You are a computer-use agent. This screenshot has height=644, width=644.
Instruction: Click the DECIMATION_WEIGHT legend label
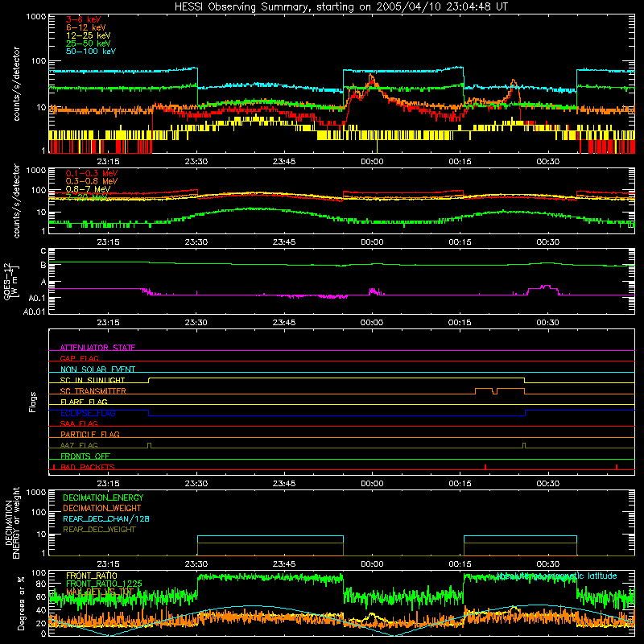[102, 508]
